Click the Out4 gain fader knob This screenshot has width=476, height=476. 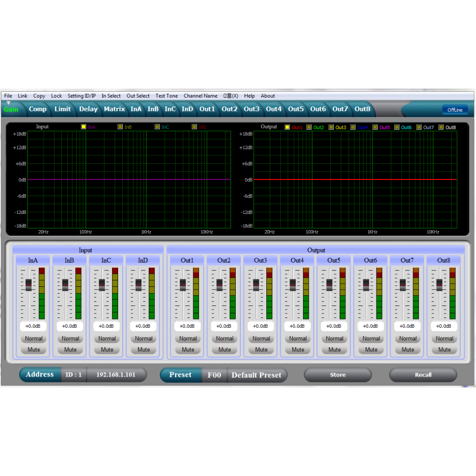tap(293, 285)
